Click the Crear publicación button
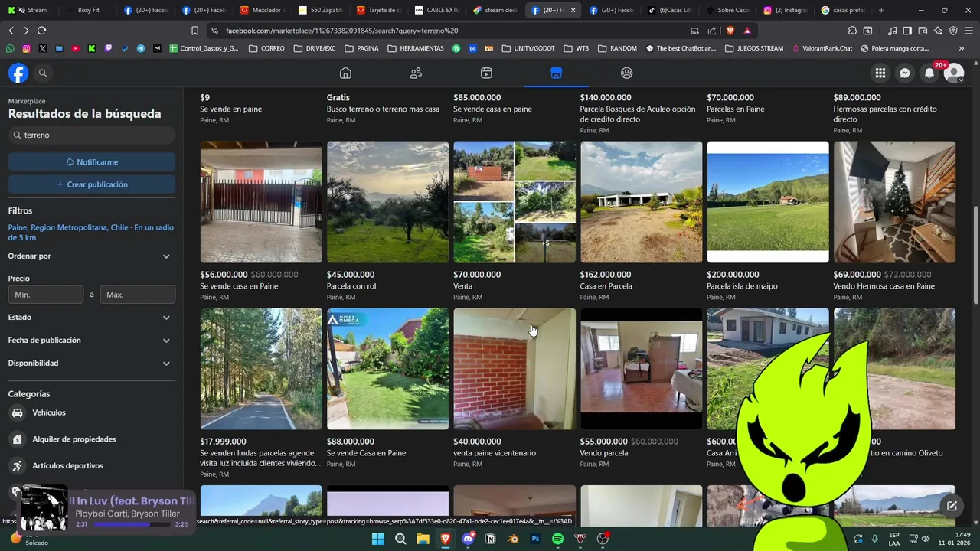The width and height of the screenshot is (980, 551). (92, 184)
